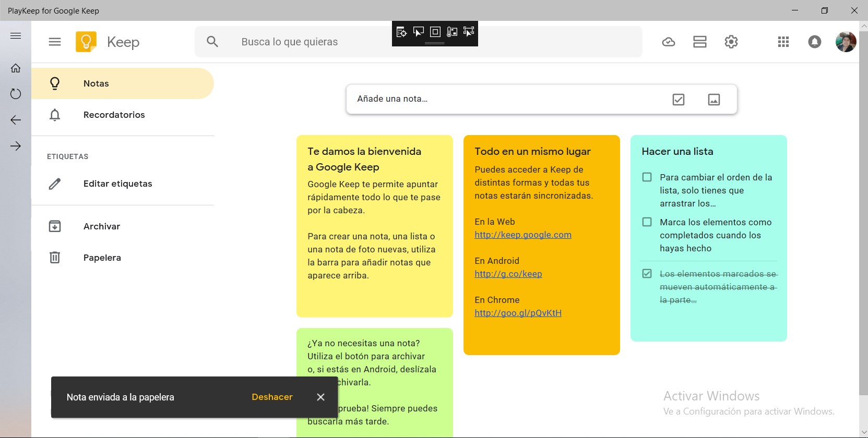Check cloud sync status icon
This screenshot has height=438, width=868.
[x=669, y=42]
